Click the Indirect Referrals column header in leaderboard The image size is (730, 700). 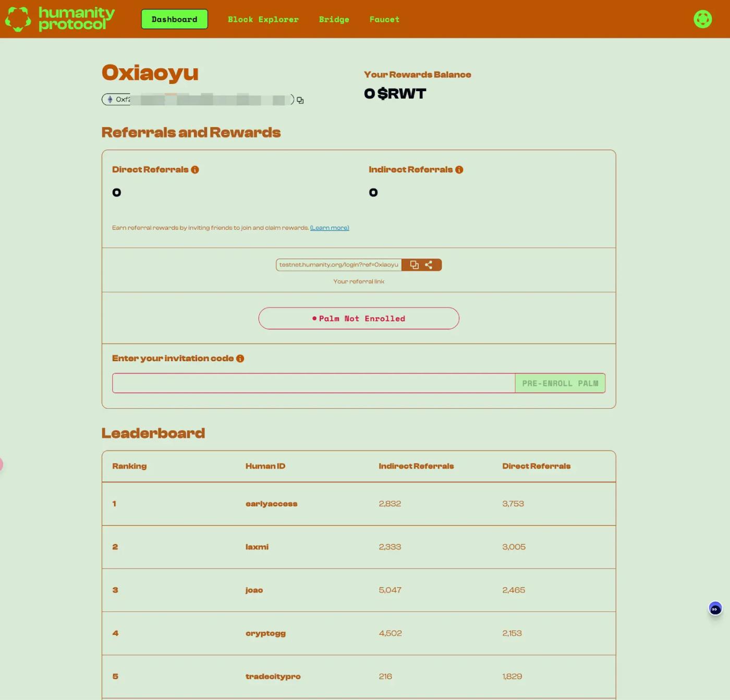coord(416,466)
